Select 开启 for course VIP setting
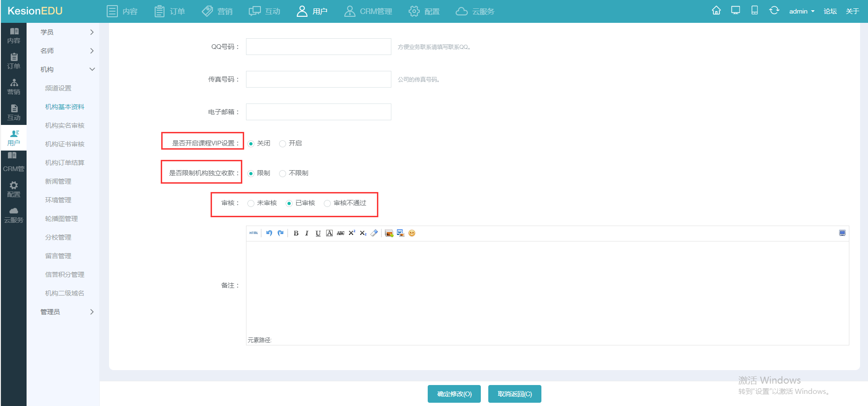The image size is (868, 406). (282, 144)
